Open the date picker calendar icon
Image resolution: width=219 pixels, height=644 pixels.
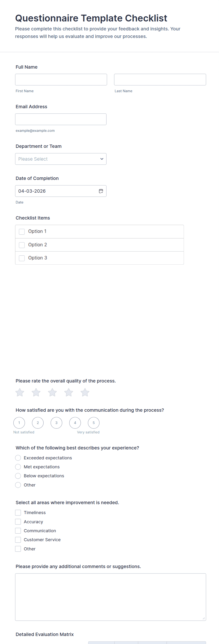(101, 191)
